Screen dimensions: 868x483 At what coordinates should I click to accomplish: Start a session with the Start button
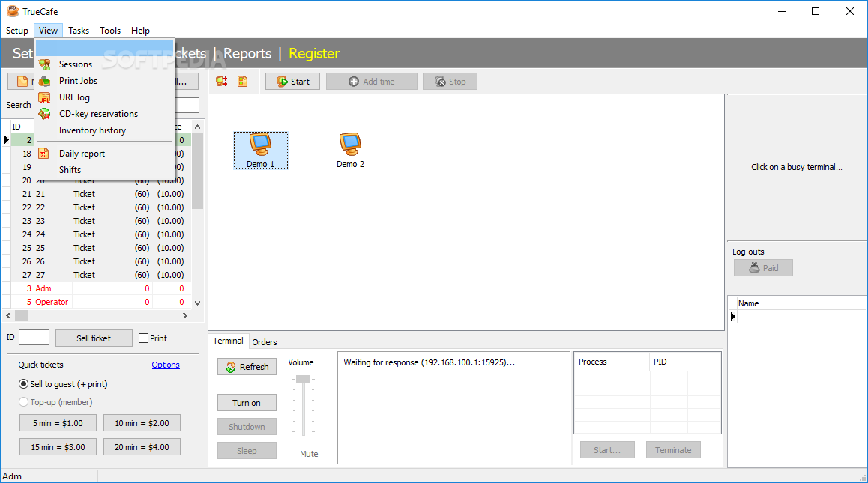292,82
